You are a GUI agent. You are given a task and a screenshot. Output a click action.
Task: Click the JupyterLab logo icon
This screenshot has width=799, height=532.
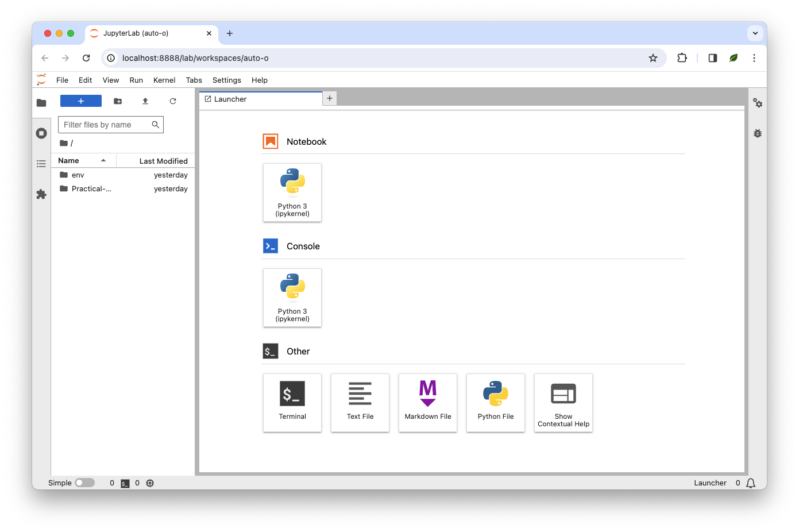[41, 80]
